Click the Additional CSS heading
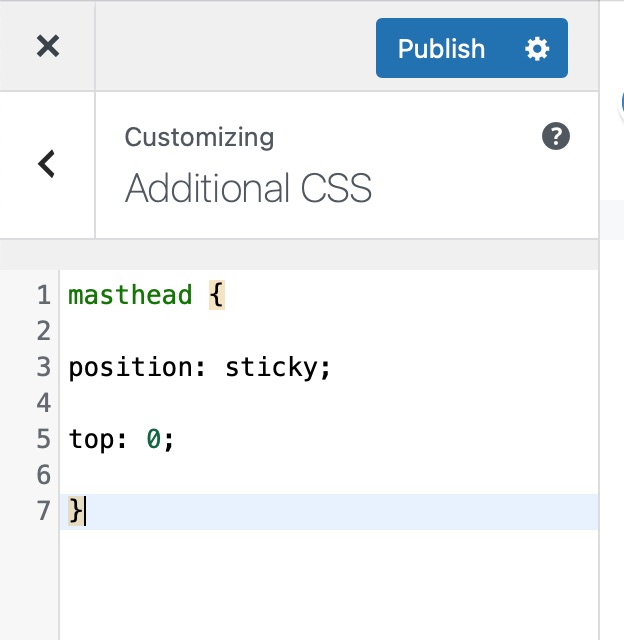Image resolution: width=624 pixels, height=640 pixels. [248, 188]
